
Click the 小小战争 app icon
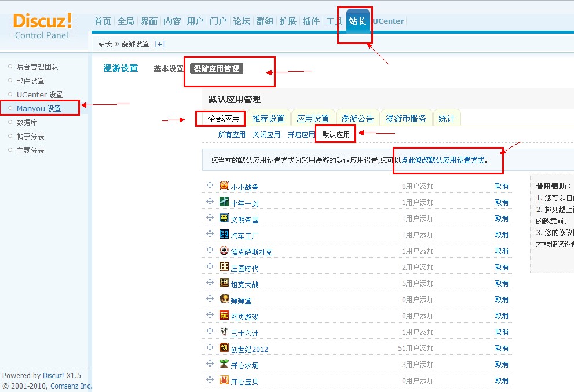click(x=224, y=185)
